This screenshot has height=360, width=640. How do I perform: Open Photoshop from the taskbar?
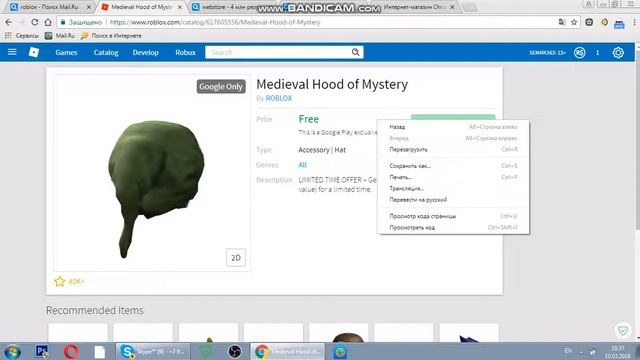[x=42, y=351]
